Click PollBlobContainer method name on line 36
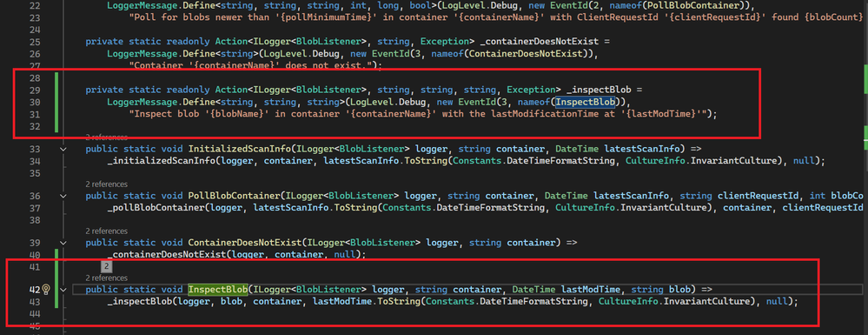868x335 pixels. [x=235, y=196]
